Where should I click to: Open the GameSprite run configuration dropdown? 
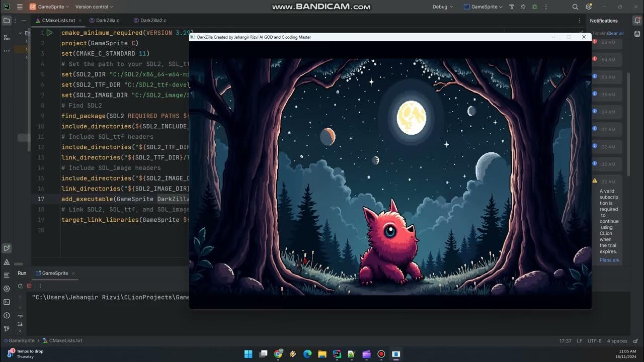click(x=484, y=7)
